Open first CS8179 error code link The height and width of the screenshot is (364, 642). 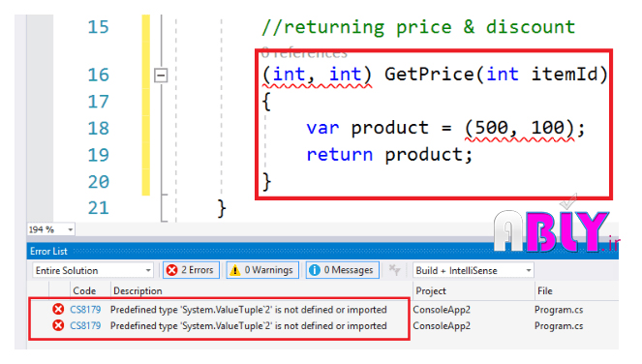(x=85, y=310)
